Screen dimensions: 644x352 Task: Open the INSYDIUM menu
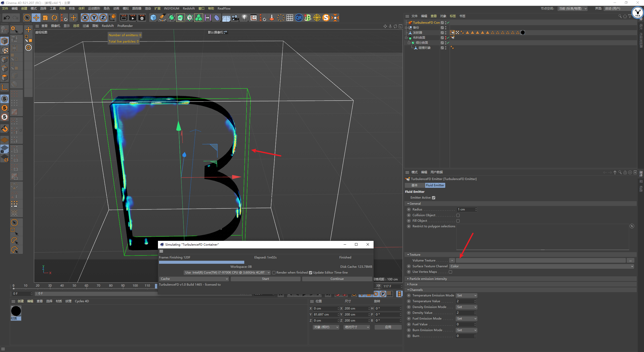pos(171,8)
